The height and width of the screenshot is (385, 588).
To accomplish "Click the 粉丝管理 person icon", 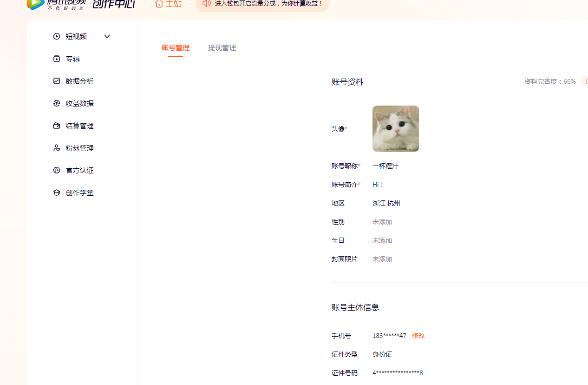I will (x=57, y=148).
